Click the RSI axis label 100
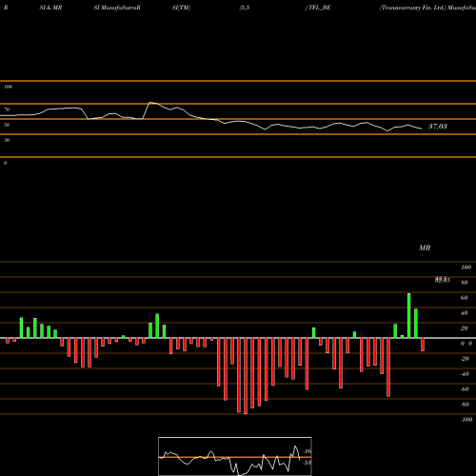This screenshot has height=476, width=476. (x=8, y=87)
